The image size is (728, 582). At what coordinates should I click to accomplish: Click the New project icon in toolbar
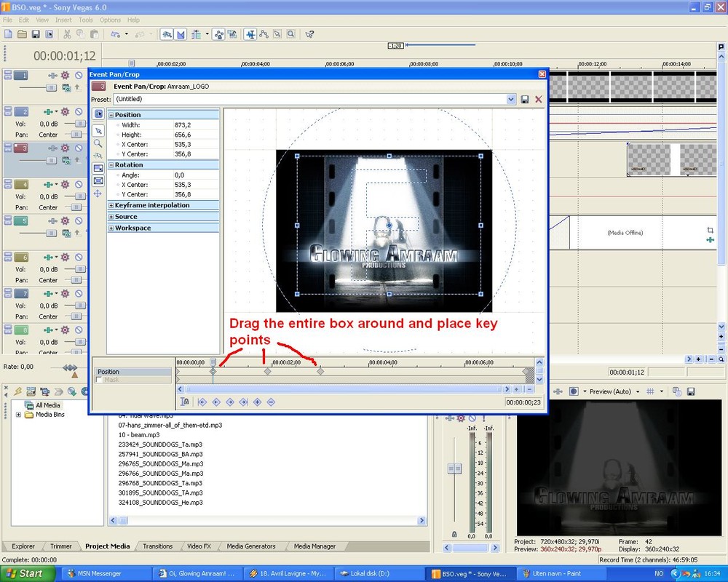(x=8, y=34)
